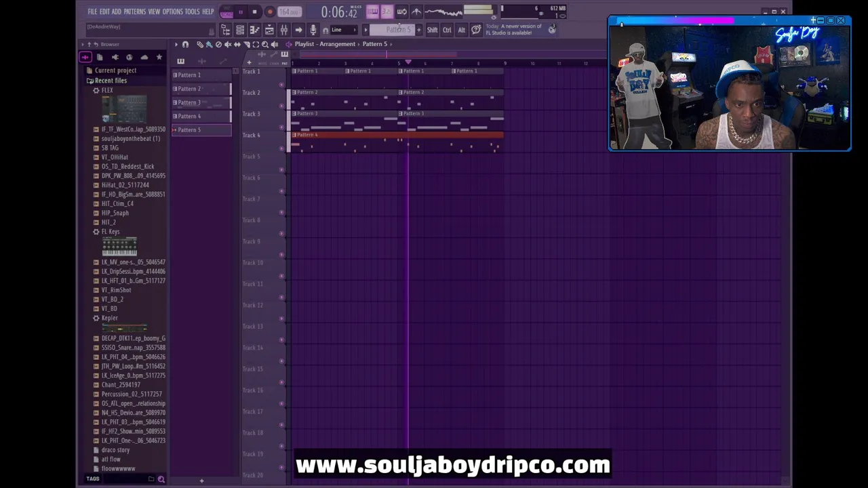
Task: Select Pattern 4 in the picker list
Action: pos(201,116)
